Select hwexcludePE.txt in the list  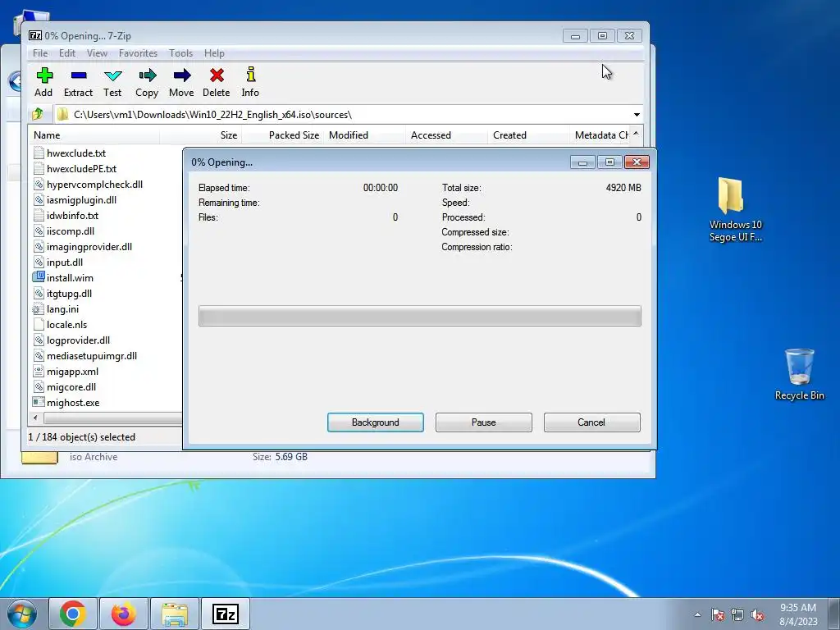[81, 169]
